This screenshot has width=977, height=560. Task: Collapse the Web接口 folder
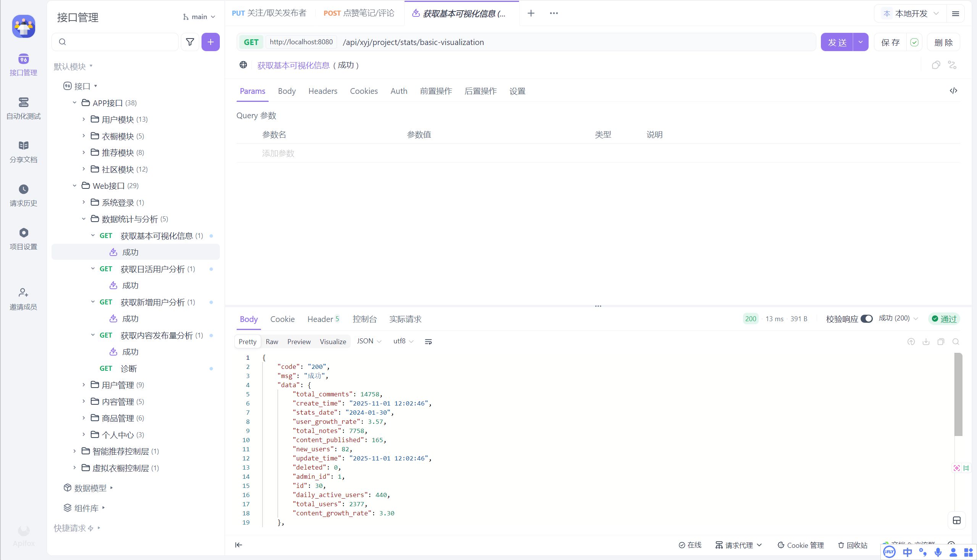click(x=75, y=186)
